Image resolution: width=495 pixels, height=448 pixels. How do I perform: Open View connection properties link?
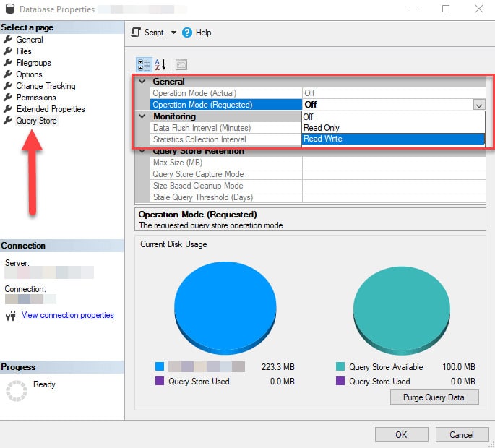coord(68,315)
